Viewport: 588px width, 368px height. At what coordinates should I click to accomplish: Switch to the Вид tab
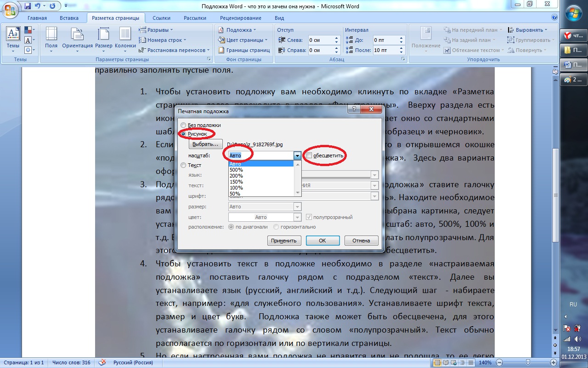[279, 18]
